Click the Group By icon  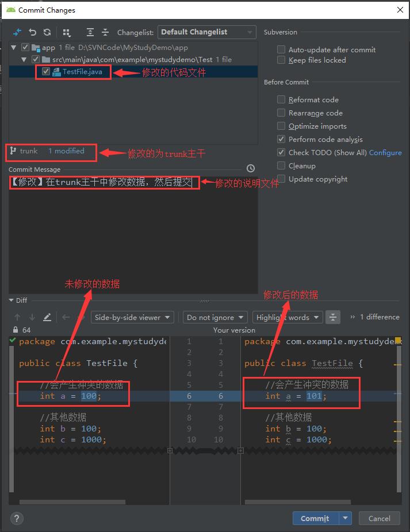[x=67, y=32]
